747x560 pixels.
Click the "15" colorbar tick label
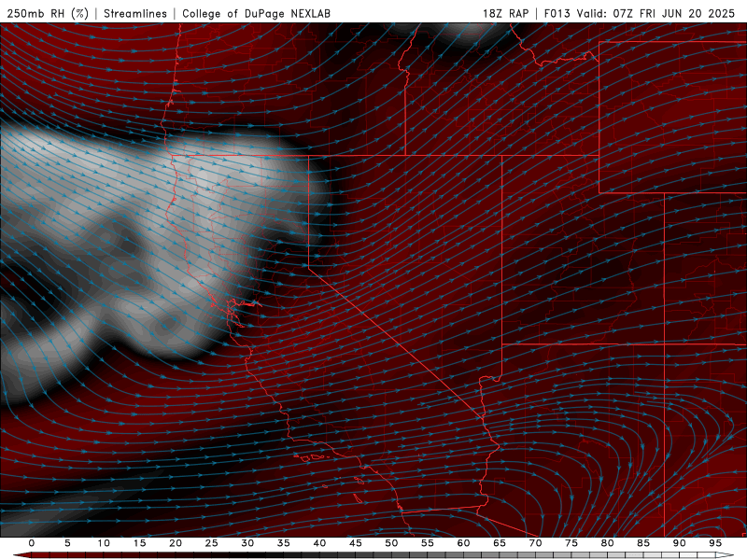point(139,543)
